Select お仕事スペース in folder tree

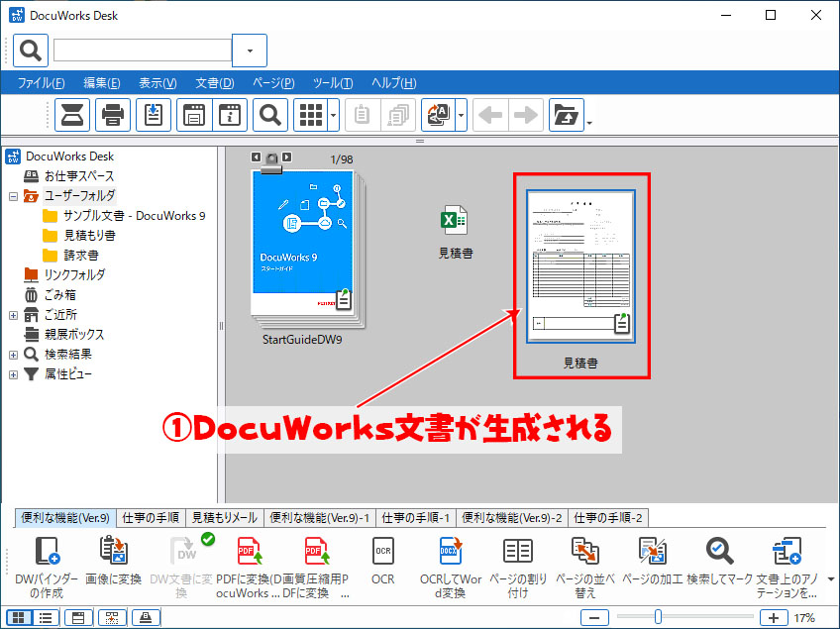79,176
